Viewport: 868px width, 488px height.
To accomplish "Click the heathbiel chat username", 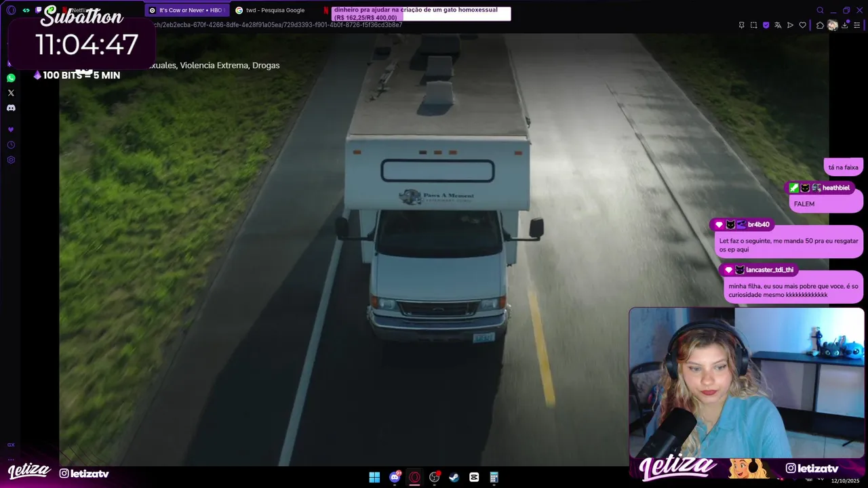I will (835, 188).
